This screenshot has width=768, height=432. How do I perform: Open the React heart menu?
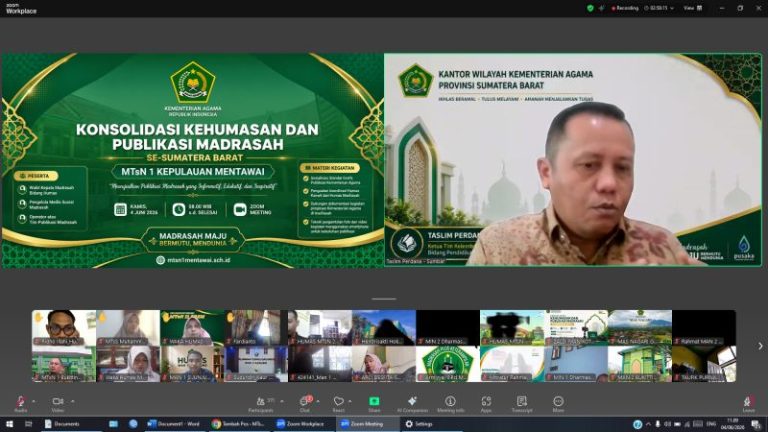[x=338, y=404]
